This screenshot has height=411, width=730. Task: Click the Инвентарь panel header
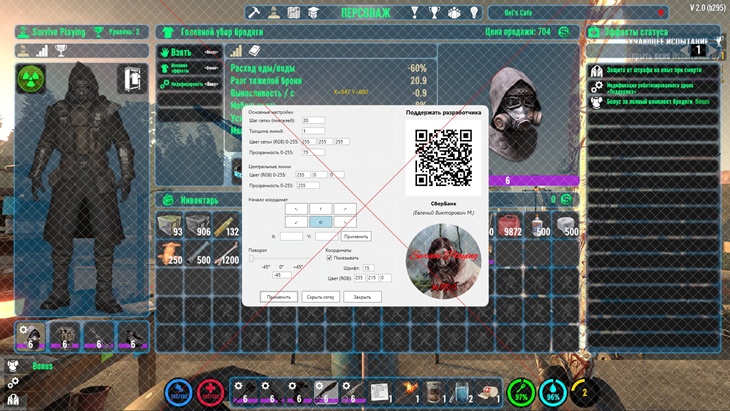pyautogui.click(x=199, y=200)
